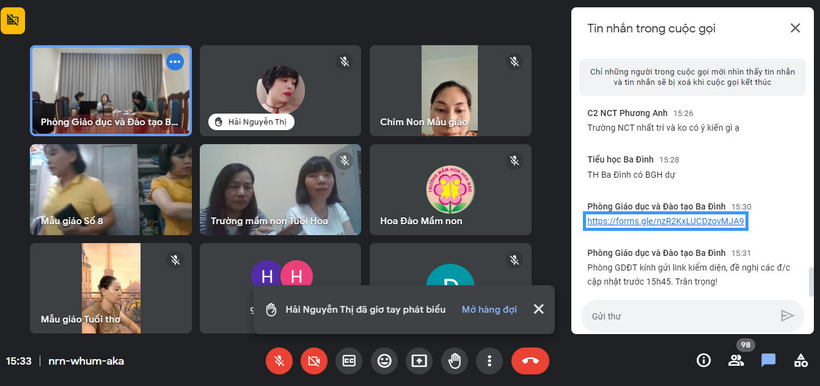Click the participant count badge 98
820x386 pixels.
[x=746, y=345]
